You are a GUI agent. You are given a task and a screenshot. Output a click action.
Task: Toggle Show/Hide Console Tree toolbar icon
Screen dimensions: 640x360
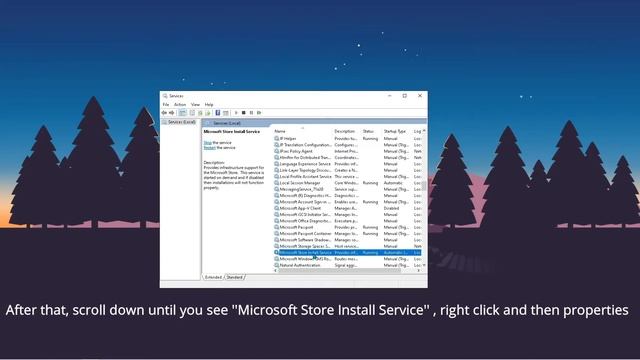[x=182, y=113]
